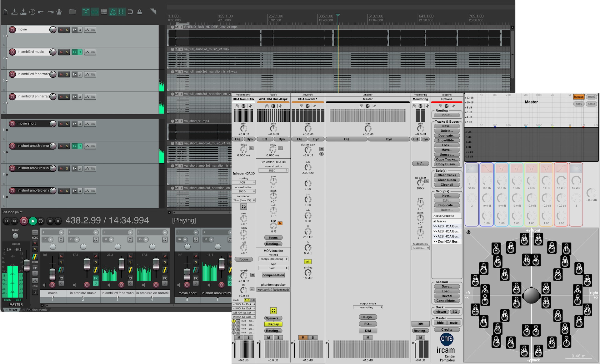Select the Mixer tab

[x=13, y=310]
